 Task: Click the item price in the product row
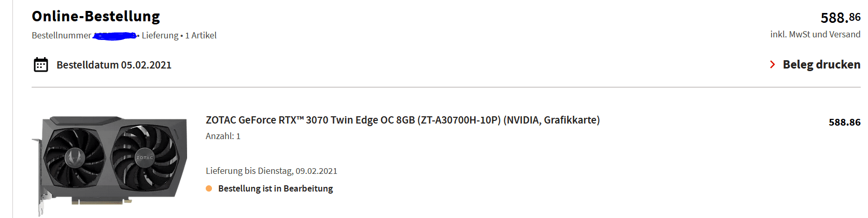tap(844, 122)
